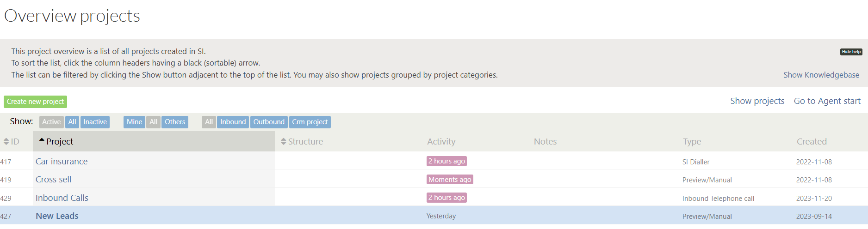The image size is (868, 229).
Task: Toggle the Active status filter
Action: coord(51,122)
